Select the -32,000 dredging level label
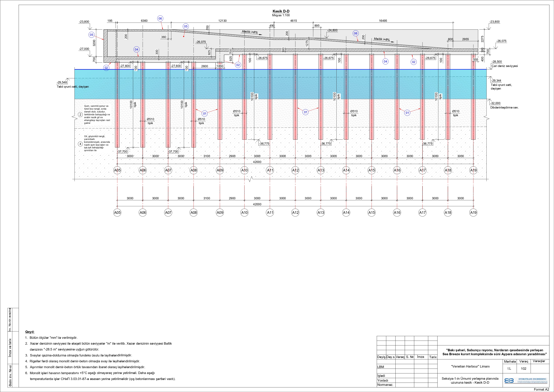 point(495,103)
